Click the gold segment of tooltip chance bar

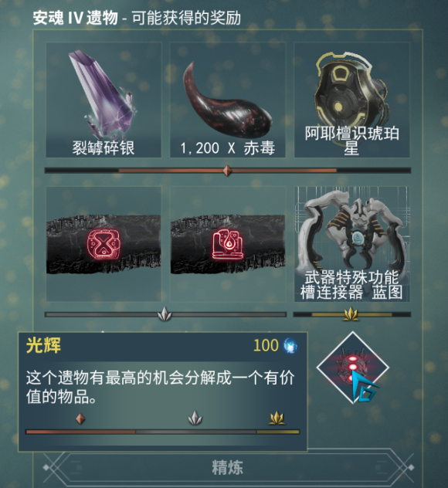click(x=278, y=432)
